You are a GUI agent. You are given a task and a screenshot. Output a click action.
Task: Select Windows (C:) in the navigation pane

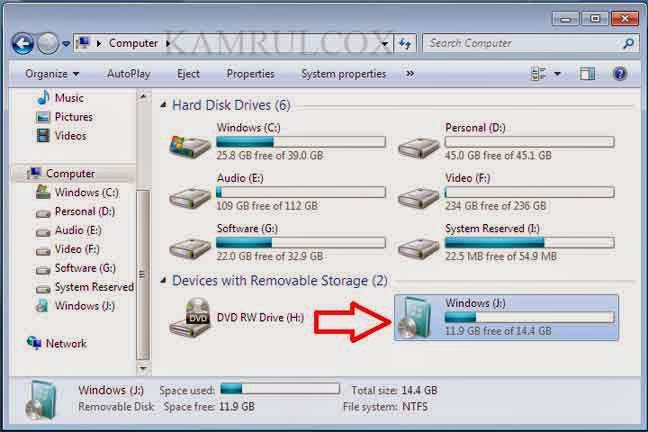pyautogui.click(x=87, y=193)
